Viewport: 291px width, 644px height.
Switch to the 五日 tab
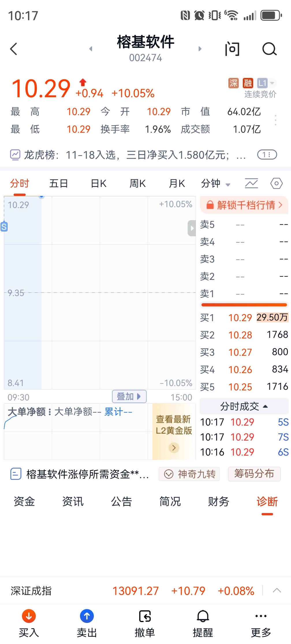click(x=59, y=184)
